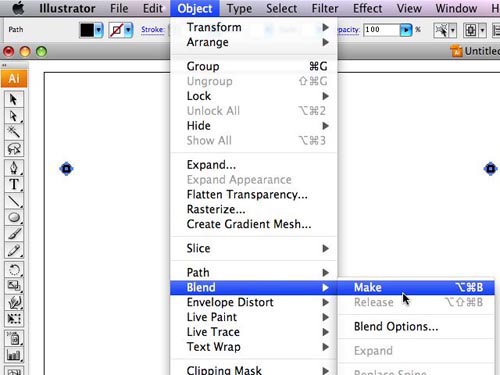Click the Ai logo in toolbox
The image size is (500, 375).
coord(14,79)
